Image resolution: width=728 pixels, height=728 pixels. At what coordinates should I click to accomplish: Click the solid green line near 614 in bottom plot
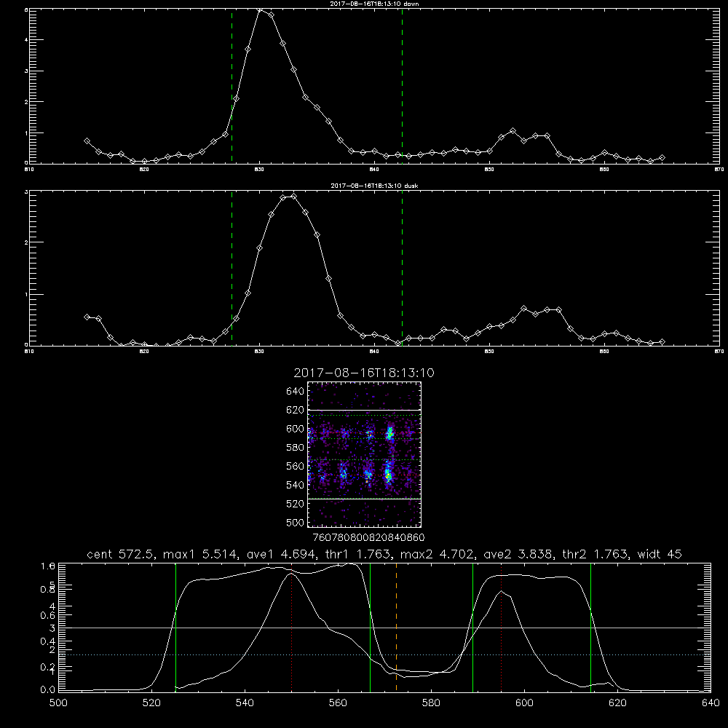point(590,628)
